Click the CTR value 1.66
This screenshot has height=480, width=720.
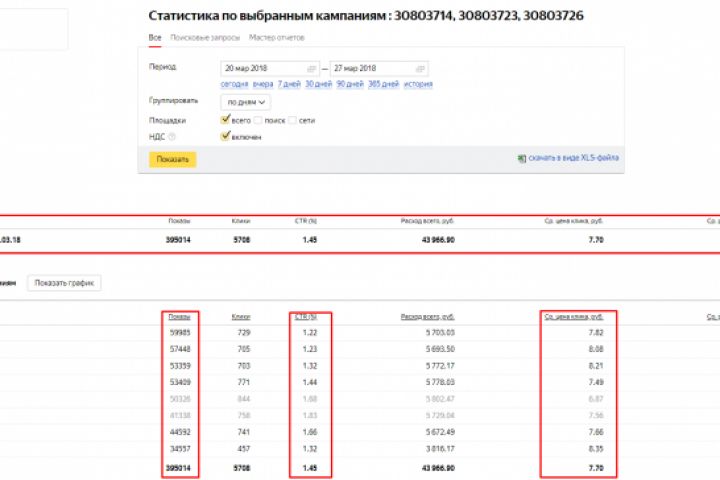[x=310, y=432]
